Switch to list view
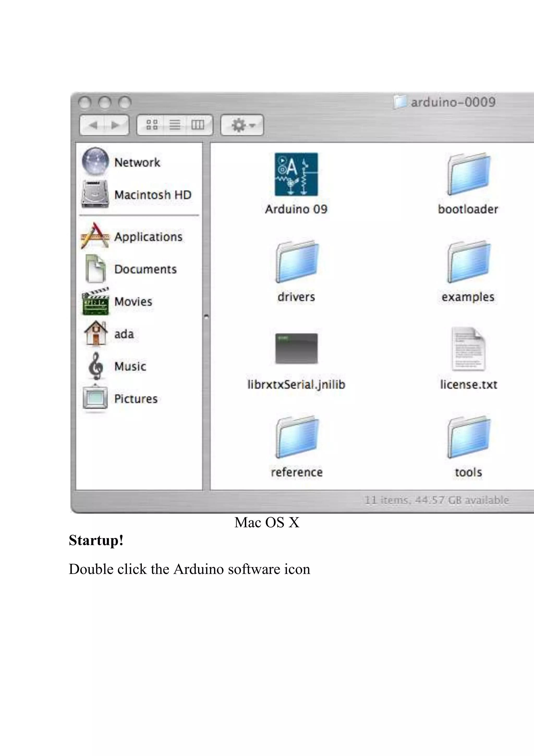 (175, 125)
